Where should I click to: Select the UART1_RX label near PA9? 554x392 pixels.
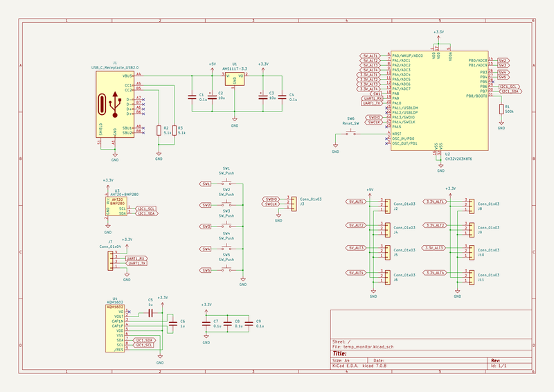point(372,98)
